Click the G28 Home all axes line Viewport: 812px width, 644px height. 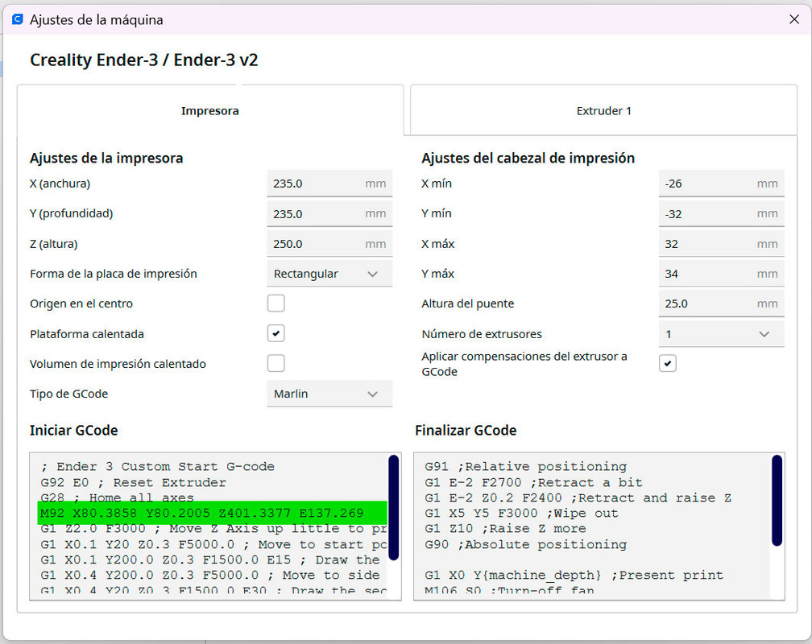tap(117, 497)
